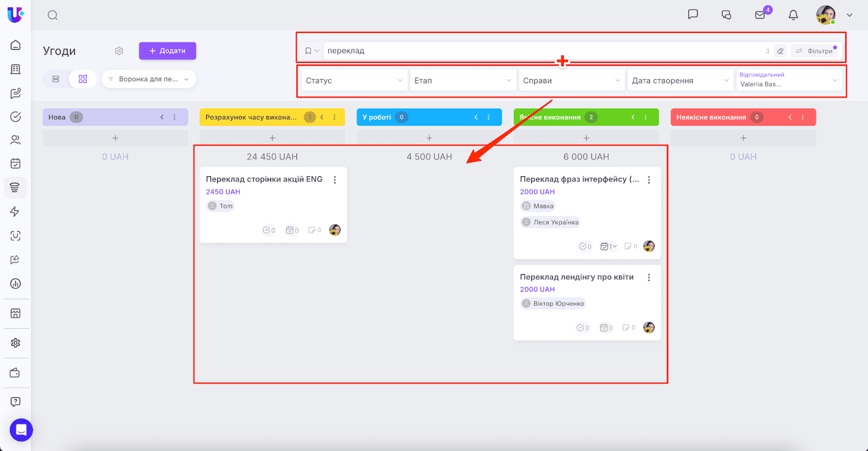The height and width of the screenshot is (451, 868).
Task: Expand the Справи filter dropdown
Action: 571,81
